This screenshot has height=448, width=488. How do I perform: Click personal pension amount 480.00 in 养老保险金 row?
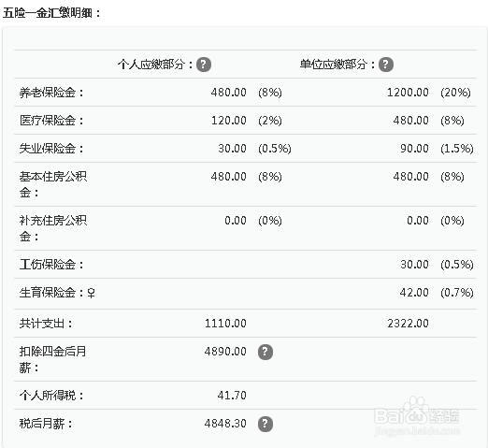click(229, 93)
